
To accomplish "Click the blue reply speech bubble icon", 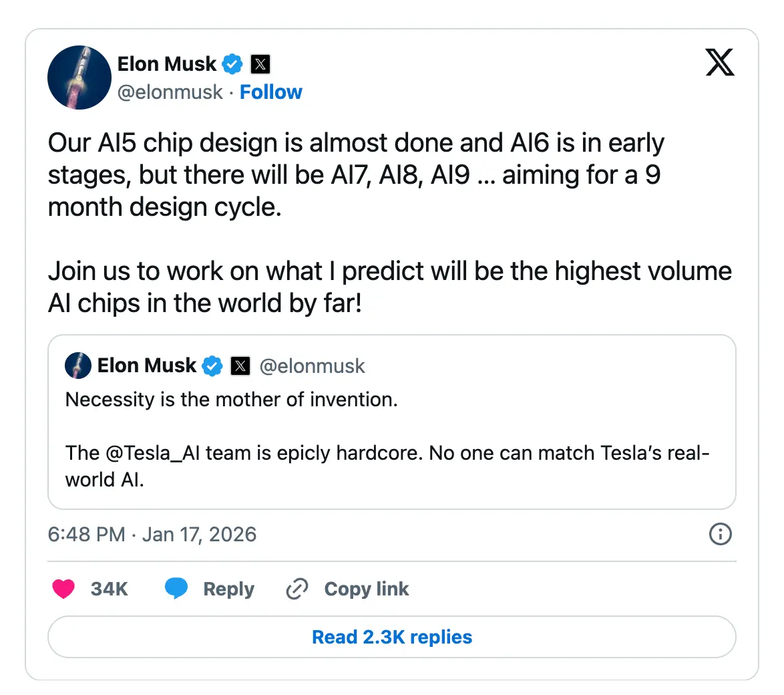I will click(x=176, y=589).
